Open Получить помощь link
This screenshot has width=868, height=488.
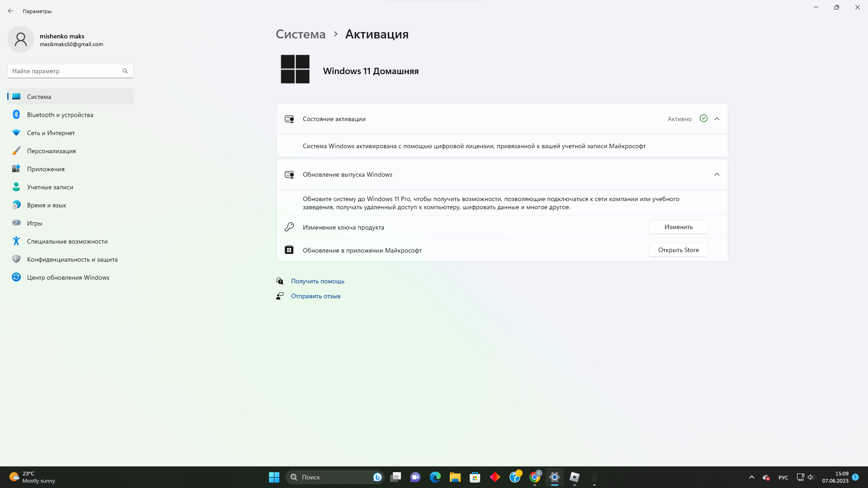click(x=318, y=281)
